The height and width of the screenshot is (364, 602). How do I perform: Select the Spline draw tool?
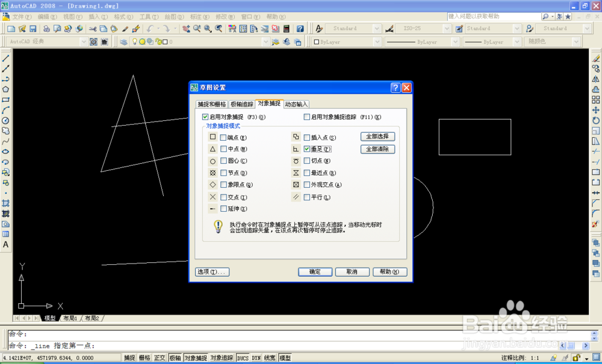pos(6,141)
